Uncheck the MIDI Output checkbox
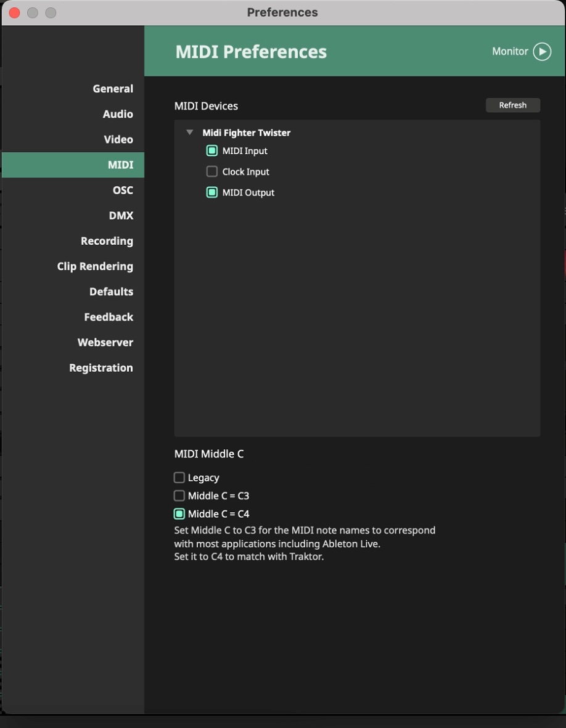Screen dimensions: 566x728 click(x=212, y=193)
